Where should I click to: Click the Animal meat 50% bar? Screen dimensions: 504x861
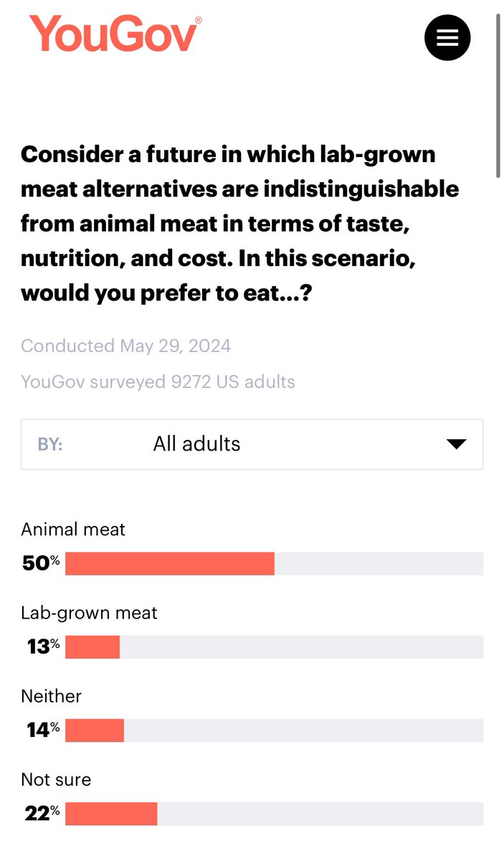pos(274,564)
